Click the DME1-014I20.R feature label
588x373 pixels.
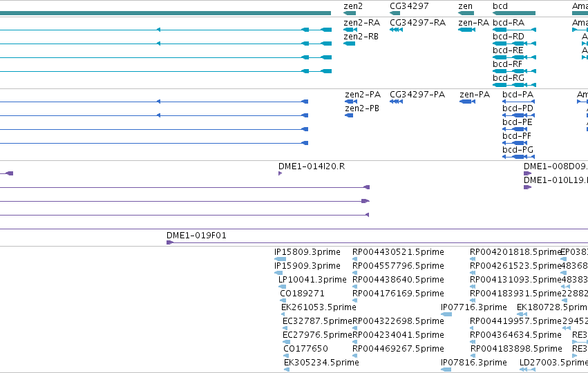click(312, 166)
